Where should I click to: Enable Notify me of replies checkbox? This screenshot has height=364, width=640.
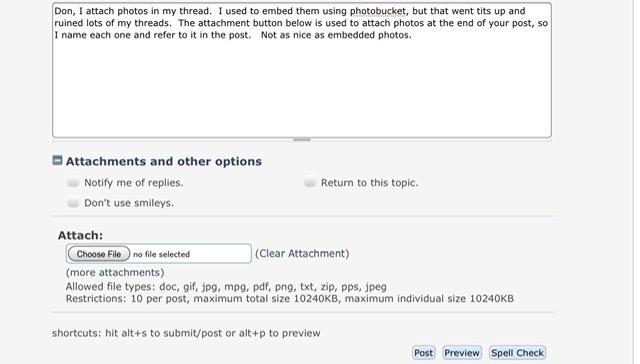coord(73,182)
